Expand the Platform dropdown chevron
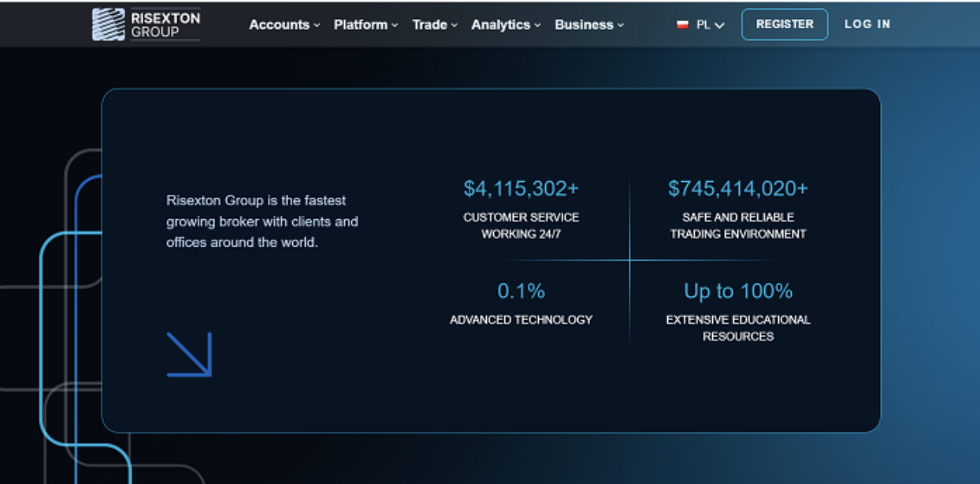Viewport: 980px width, 484px height. point(395,25)
